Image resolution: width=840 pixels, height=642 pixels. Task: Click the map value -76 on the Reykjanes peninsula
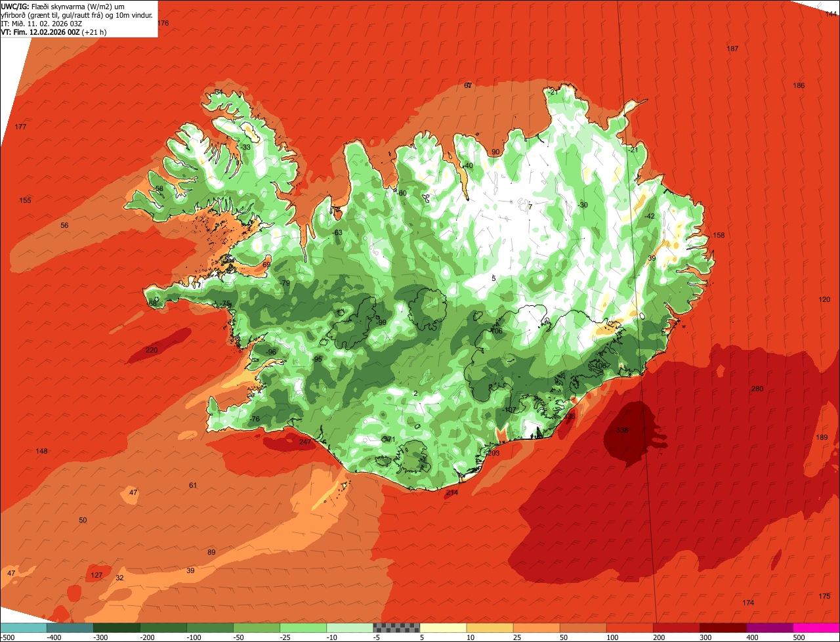pyautogui.click(x=255, y=419)
